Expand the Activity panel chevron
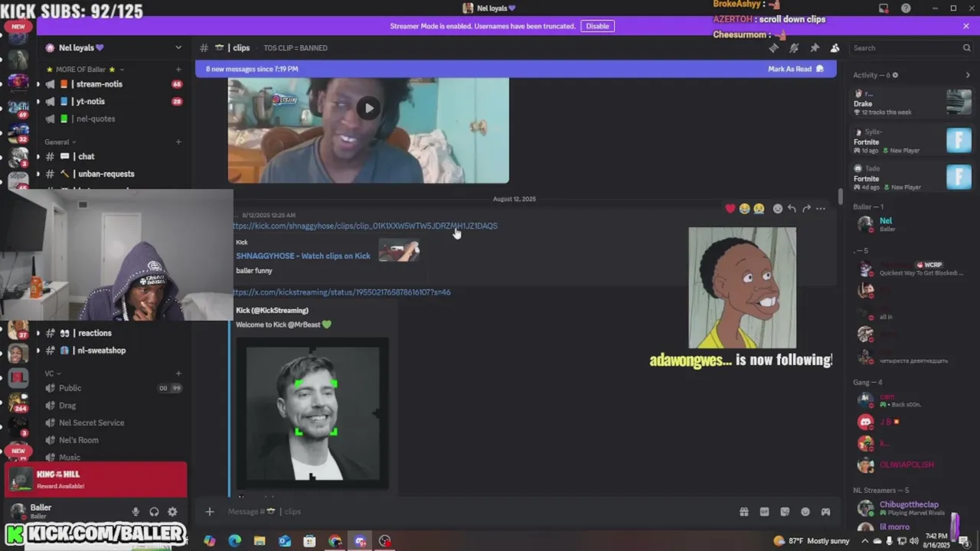Viewport: 980px width, 551px height. point(967,75)
